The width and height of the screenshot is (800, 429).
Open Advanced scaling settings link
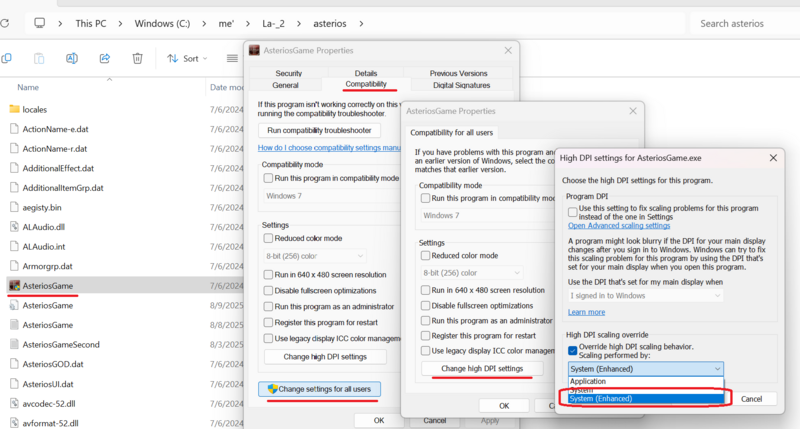coord(619,225)
